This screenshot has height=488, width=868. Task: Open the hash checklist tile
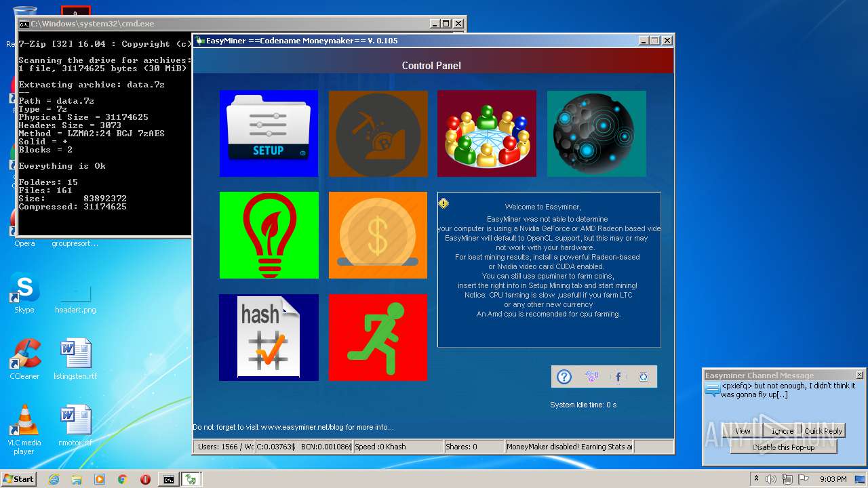point(269,337)
